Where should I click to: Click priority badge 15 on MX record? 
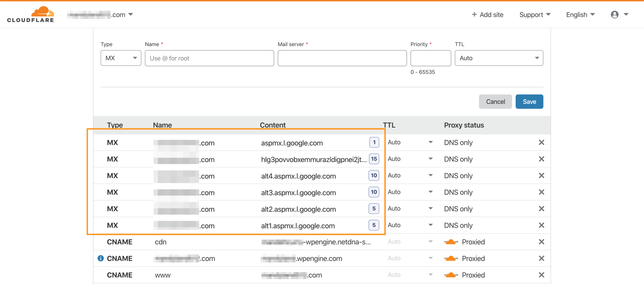click(x=374, y=159)
